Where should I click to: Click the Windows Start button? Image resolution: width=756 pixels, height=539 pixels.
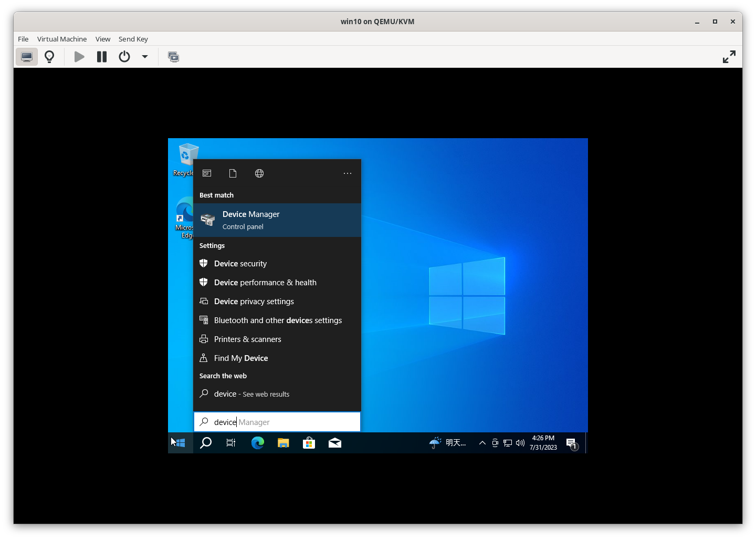[181, 443]
